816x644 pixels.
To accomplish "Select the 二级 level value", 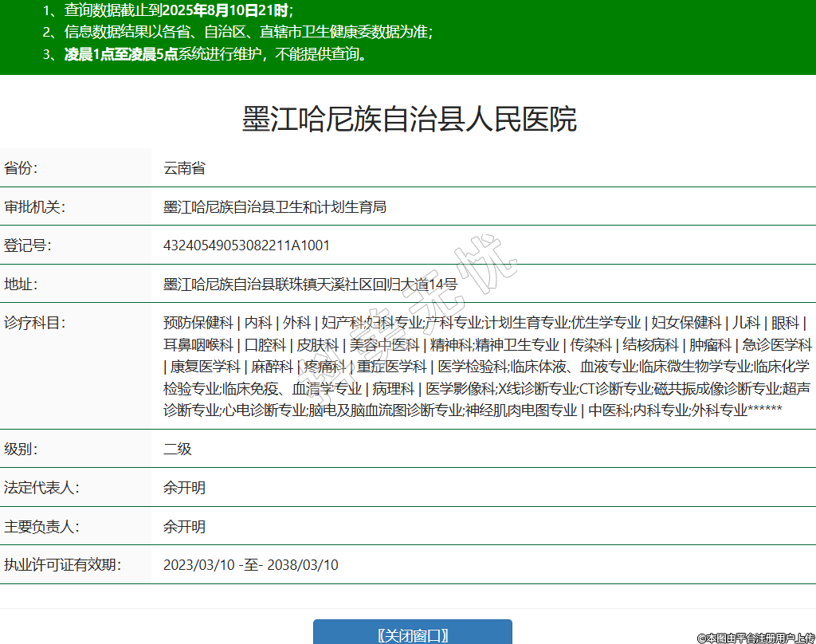I will pos(178,449).
